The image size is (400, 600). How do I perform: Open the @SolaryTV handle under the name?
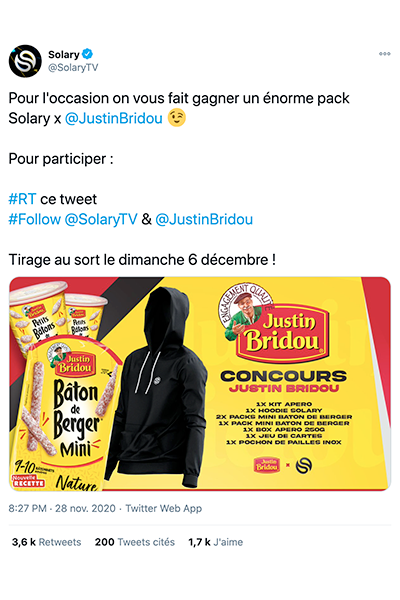pyautogui.click(x=73, y=67)
